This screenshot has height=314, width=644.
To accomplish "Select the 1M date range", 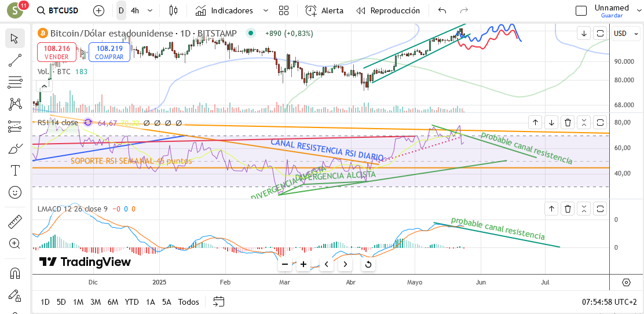I will 78,302.
